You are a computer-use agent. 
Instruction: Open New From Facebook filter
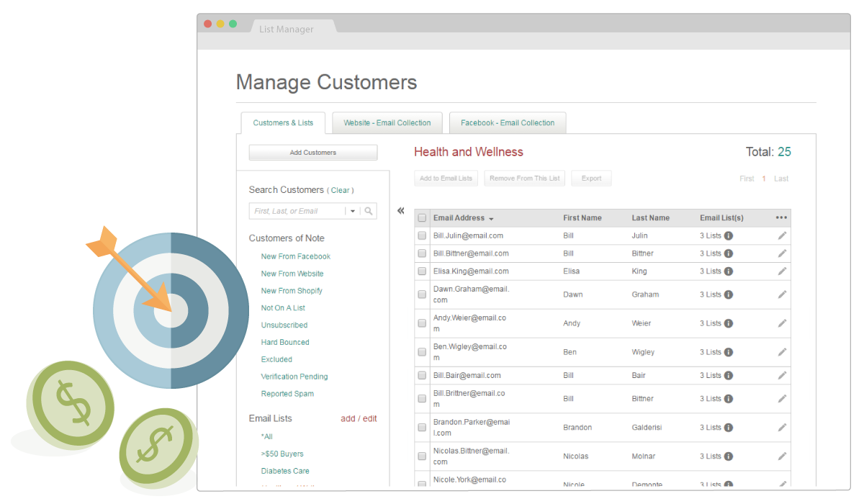(296, 256)
